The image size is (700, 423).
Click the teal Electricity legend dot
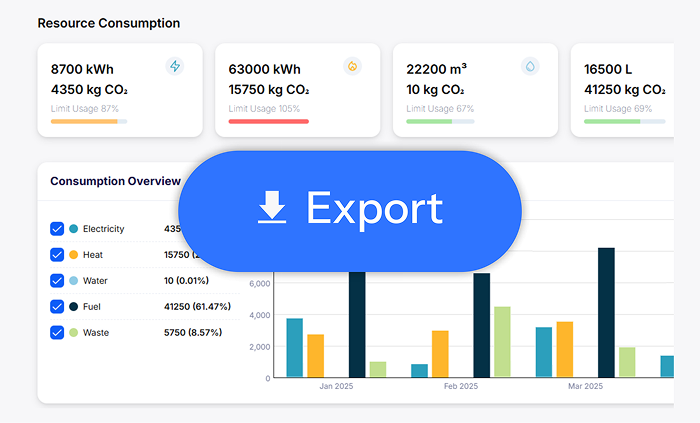click(x=74, y=229)
